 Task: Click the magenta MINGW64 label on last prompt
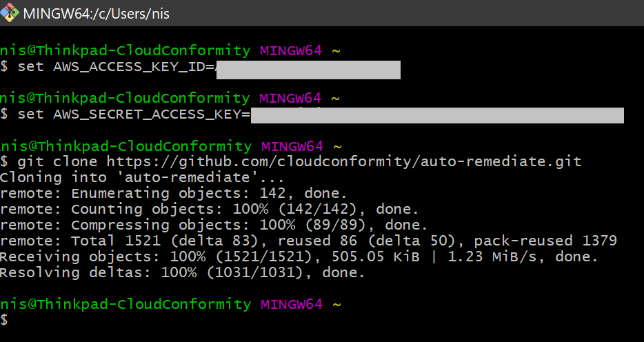[290, 304]
